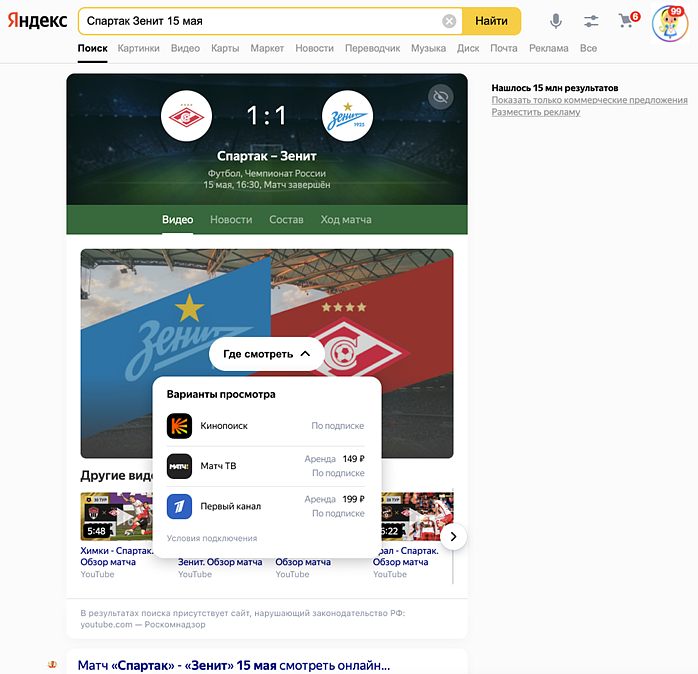
Task: Select the Первый канал app icon
Action: [179, 507]
